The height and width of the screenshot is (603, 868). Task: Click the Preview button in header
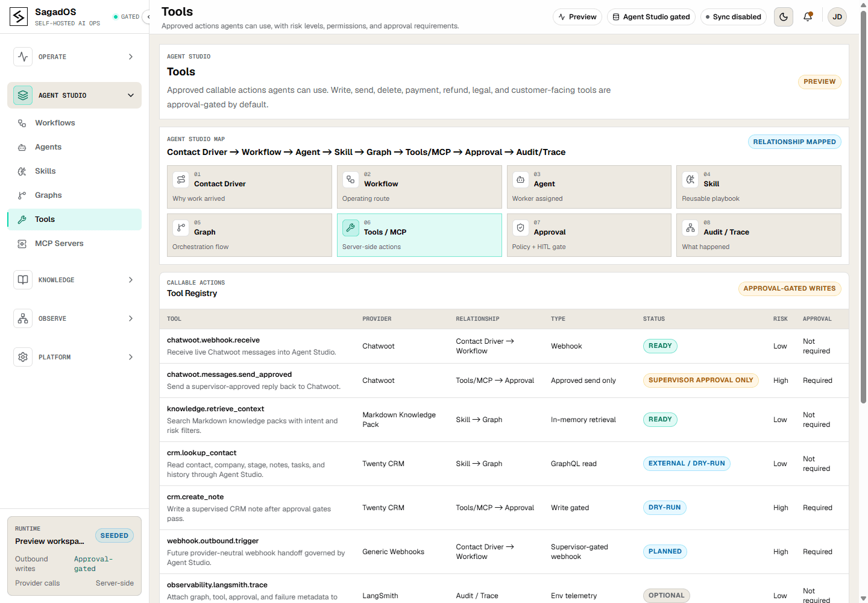577,17
